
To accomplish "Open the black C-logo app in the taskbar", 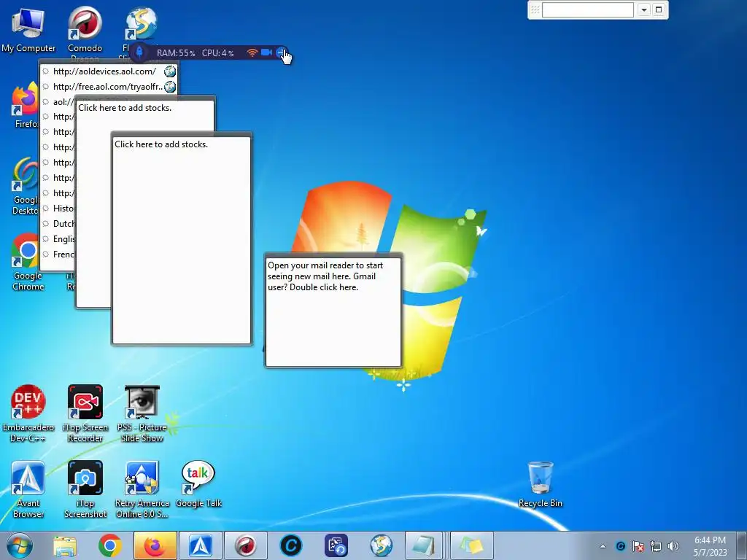I will tap(291, 545).
